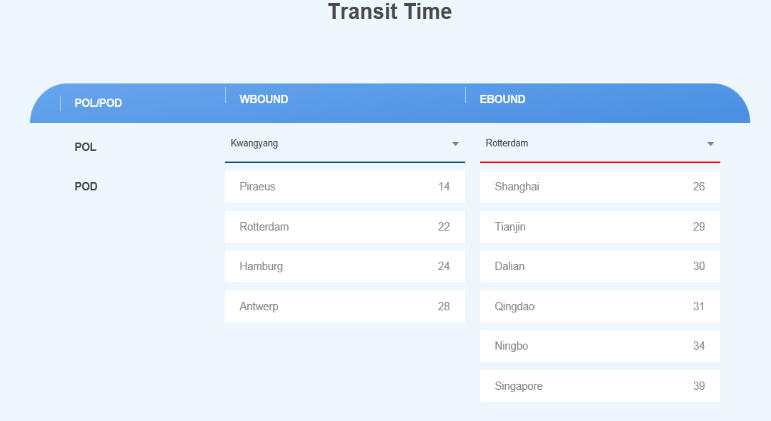Click the EBOUND column header
Screen dimensions: 771x421
(502, 99)
